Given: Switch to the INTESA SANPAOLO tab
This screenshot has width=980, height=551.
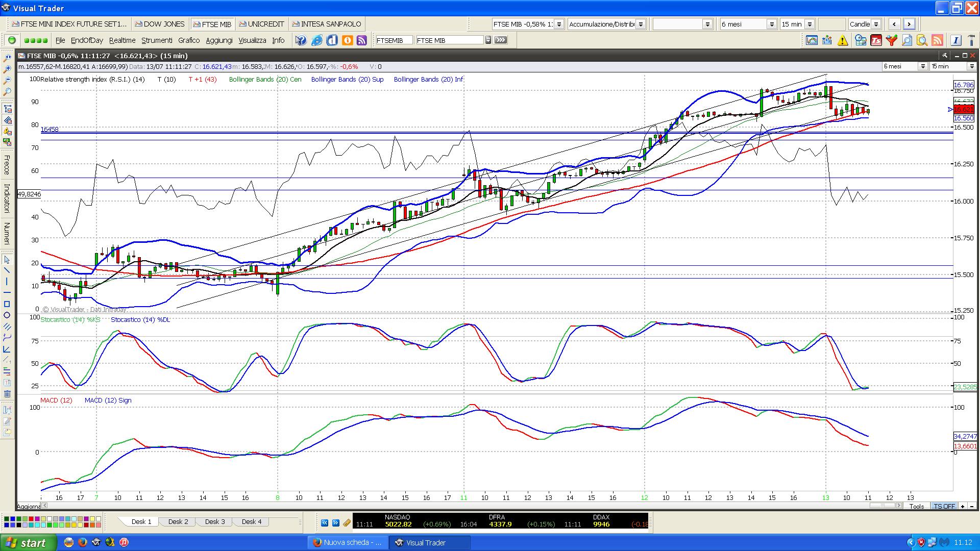Looking at the screenshot, I should tap(327, 24).
